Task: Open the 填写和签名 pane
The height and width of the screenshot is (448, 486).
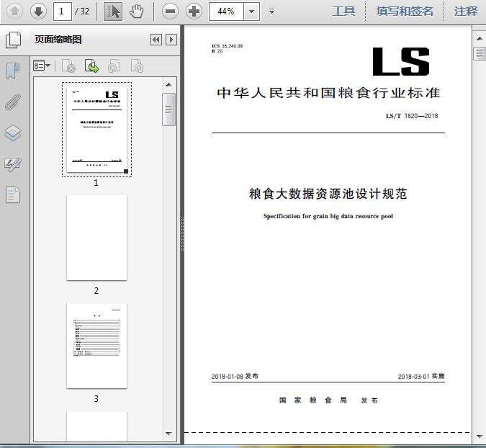Action: (x=405, y=11)
